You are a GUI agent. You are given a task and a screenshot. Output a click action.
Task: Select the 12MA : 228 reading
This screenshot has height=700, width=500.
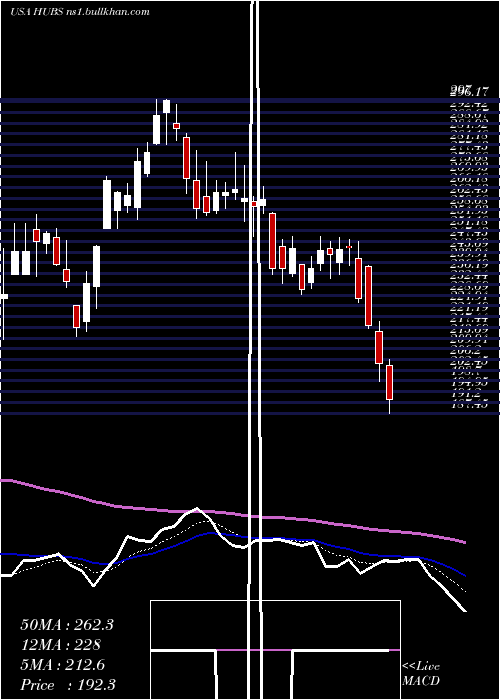[61, 645]
